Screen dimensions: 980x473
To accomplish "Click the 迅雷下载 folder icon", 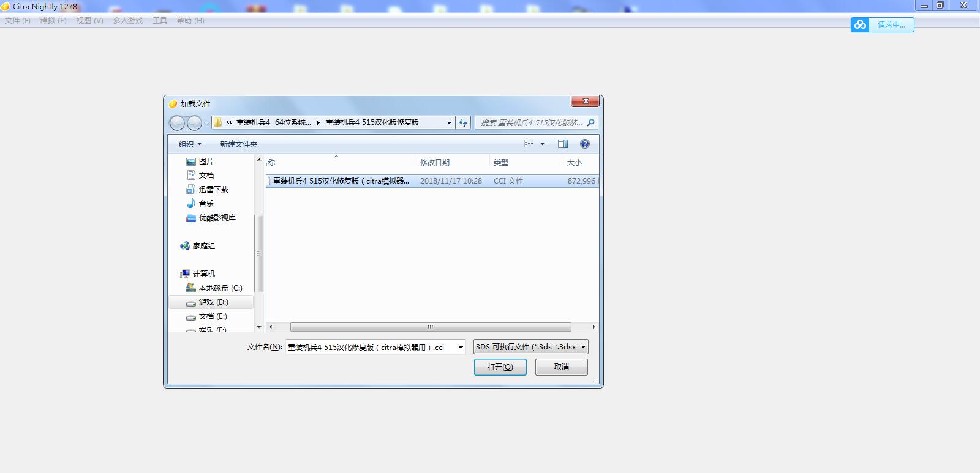I will 191,190.
